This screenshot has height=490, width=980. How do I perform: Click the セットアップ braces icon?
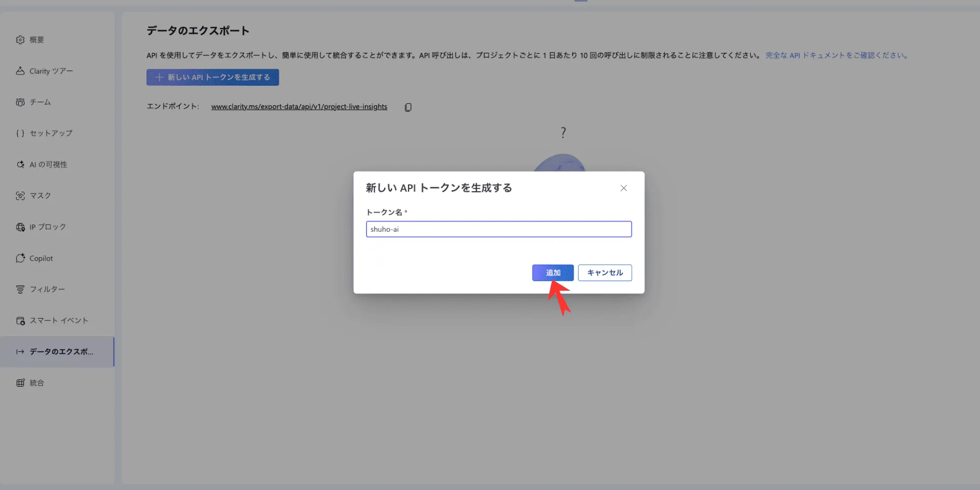tap(20, 133)
